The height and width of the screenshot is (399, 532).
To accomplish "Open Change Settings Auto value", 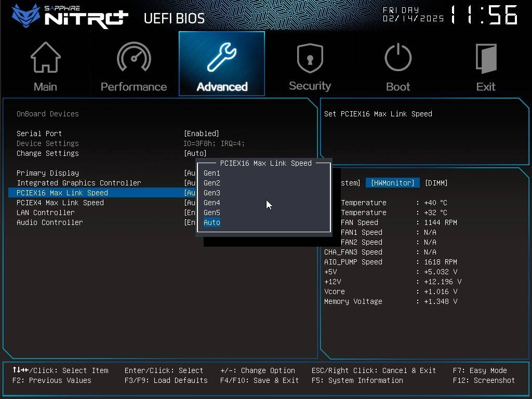I will coord(195,153).
